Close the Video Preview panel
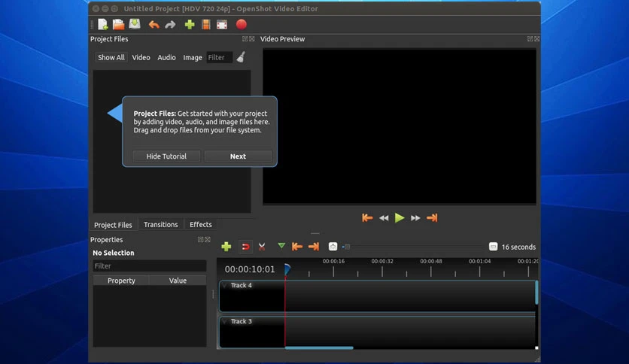629x364 pixels. 536,39
